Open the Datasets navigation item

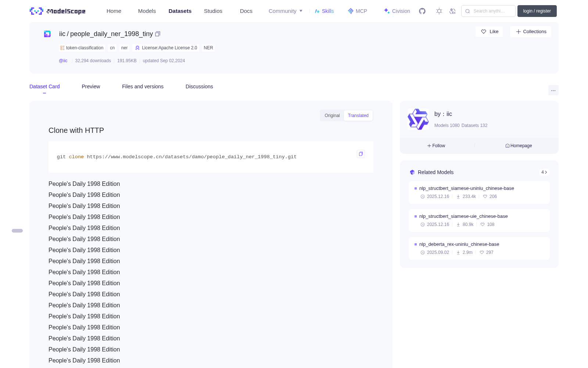pos(180,11)
